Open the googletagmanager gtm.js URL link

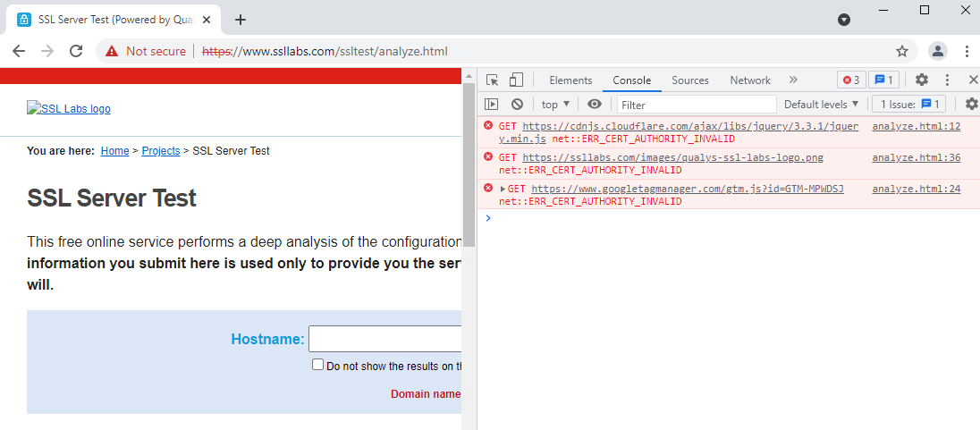click(688, 189)
